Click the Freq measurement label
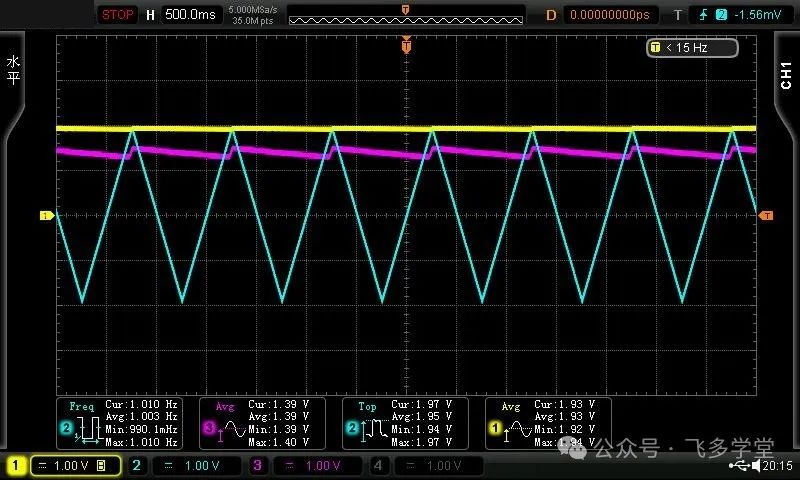Image resolution: width=800 pixels, height=480 pixels. (82, 406)
